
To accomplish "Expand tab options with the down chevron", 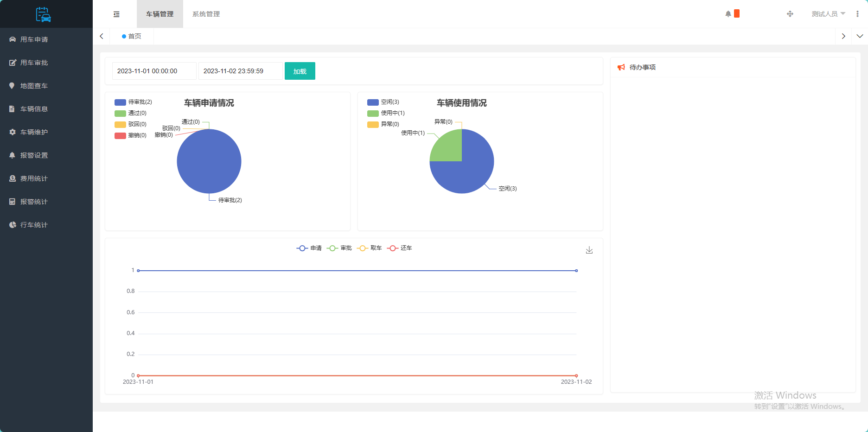I will 860,36.
